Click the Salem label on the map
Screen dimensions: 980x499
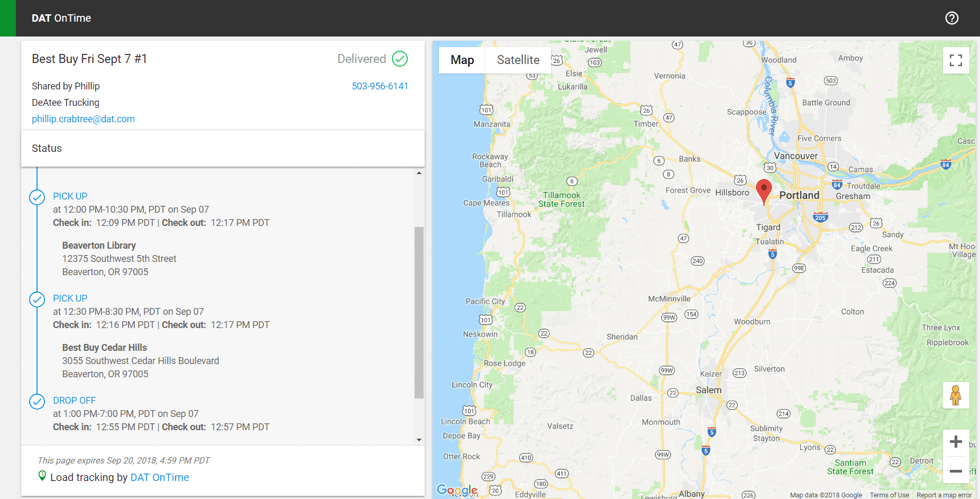coord(709,390)
